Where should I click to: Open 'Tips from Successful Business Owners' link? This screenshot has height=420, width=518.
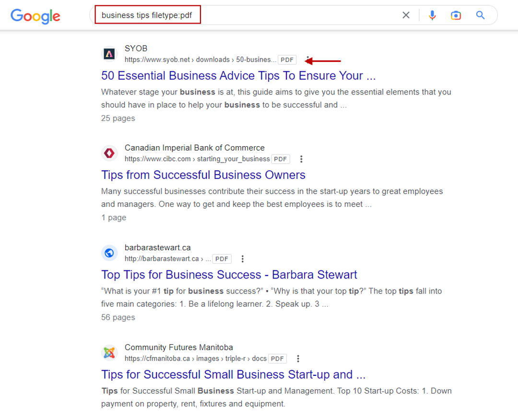pos(203,175)
